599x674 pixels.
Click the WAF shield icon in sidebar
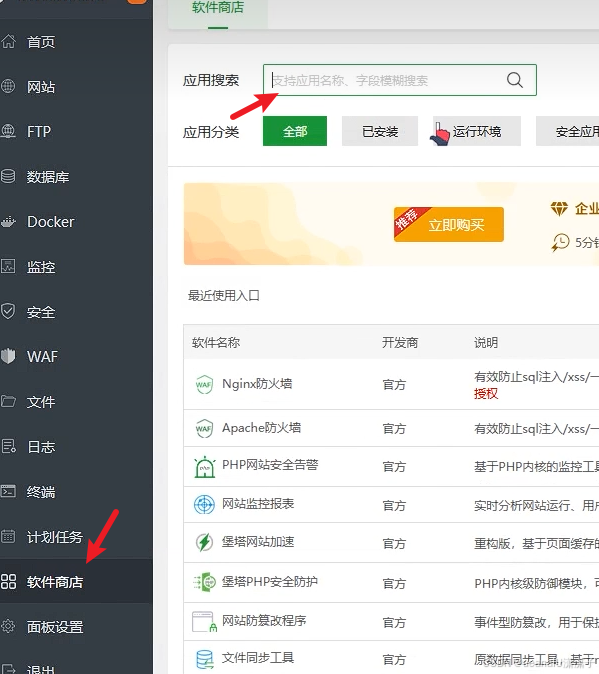[8, 356]
